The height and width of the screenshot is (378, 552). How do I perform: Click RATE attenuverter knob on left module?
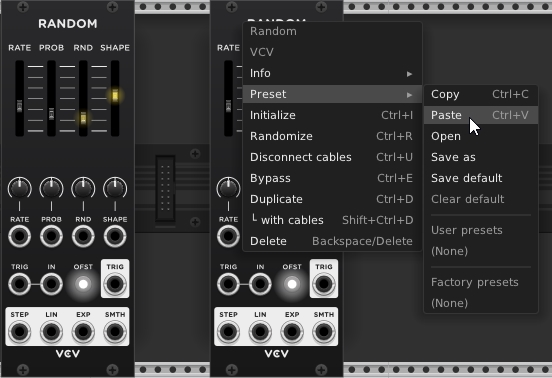19,188
